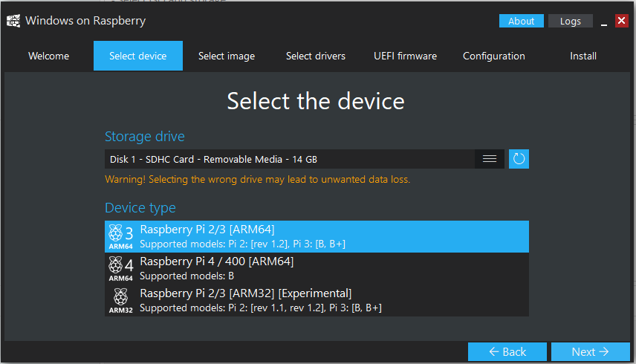
Task: Switch to the Select image tab
Action: click(x=227, y=56)
